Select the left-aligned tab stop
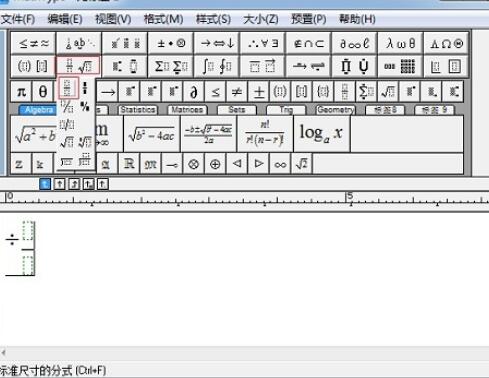Image resolution: width=489 pixels, height=378 pixels. pos(45,184)
